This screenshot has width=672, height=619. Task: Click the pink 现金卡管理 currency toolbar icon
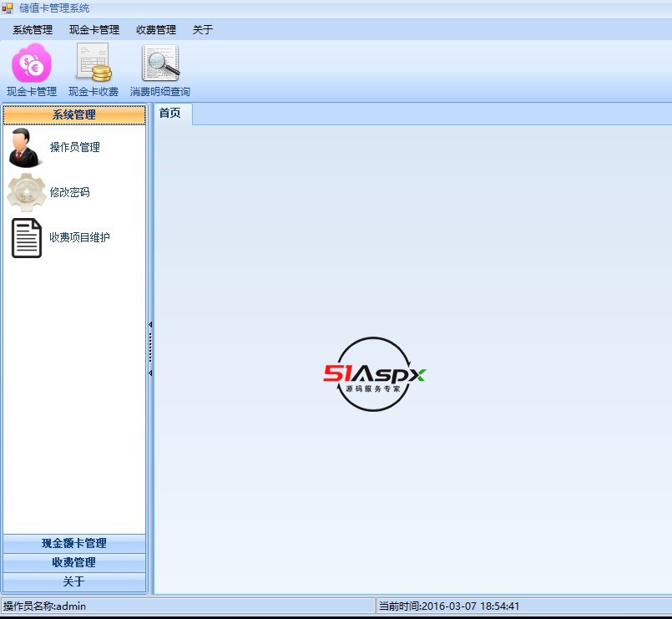(32, 63)
